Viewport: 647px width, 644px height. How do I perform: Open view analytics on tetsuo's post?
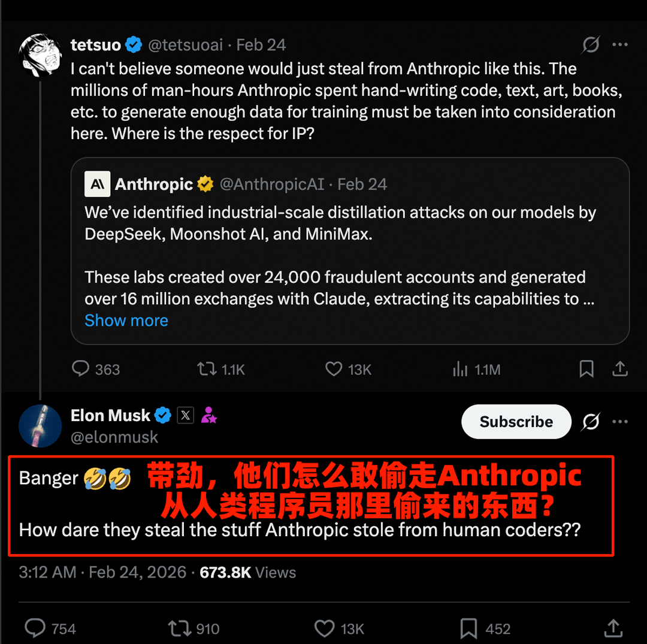pyautogui.click(x=460, y=369)
